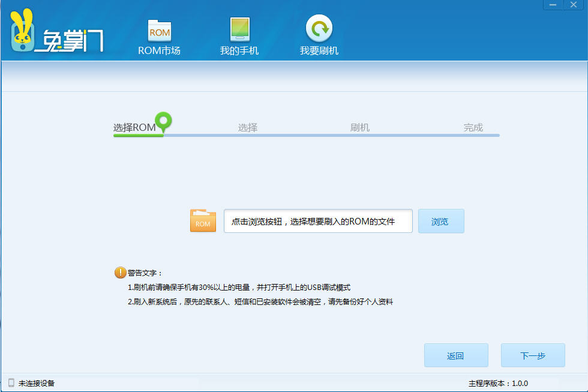The width and height of the screenshot is (588, 392).
Task: Click the 主程序版本：1.0.0 text
Action: click(x=498, y=383)
